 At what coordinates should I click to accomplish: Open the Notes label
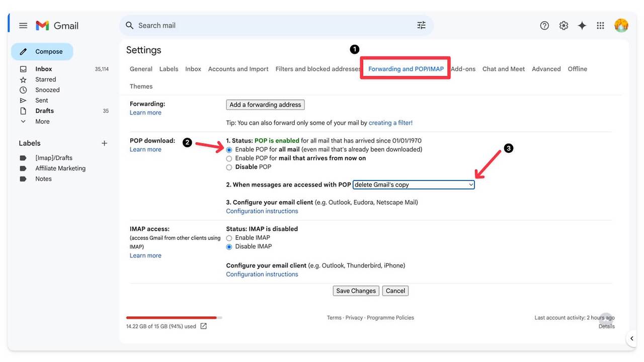pos(43,179)
